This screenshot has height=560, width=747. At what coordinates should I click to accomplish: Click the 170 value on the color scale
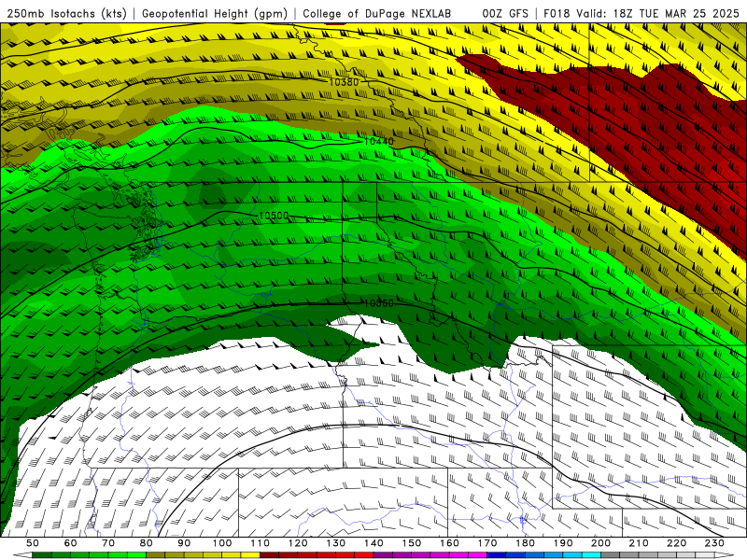click(487, 543)
